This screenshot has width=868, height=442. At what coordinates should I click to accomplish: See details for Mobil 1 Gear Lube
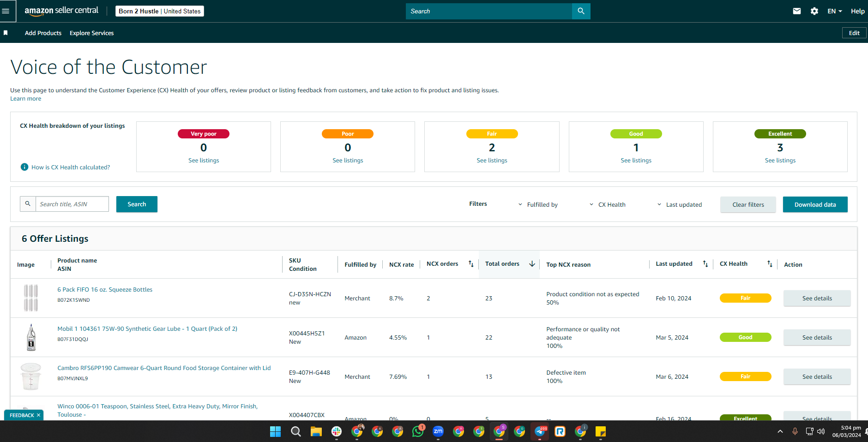[x=817, y=337]
